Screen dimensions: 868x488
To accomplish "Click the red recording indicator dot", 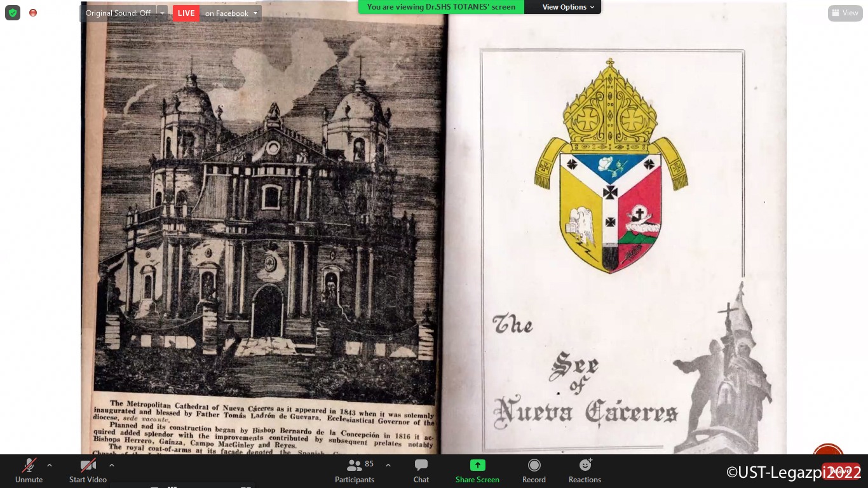I will click(x=33, y=13).
